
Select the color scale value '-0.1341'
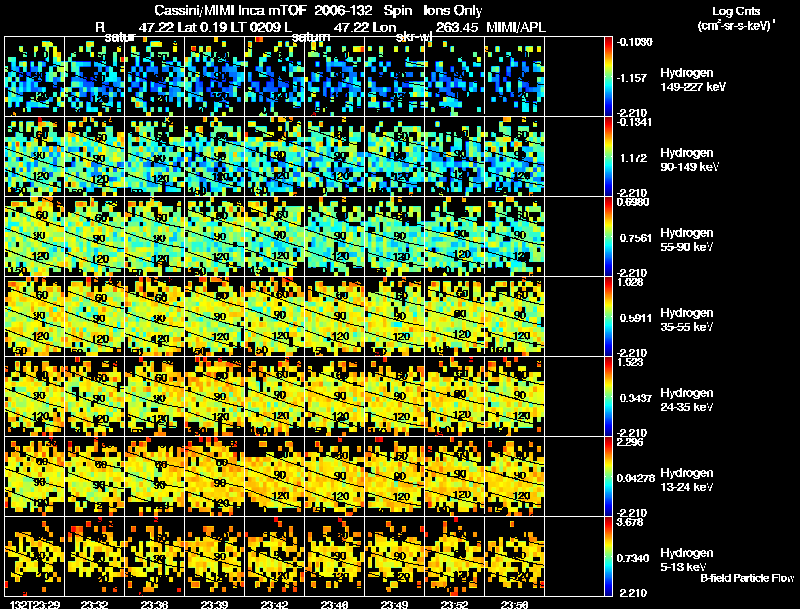[634, 122]
